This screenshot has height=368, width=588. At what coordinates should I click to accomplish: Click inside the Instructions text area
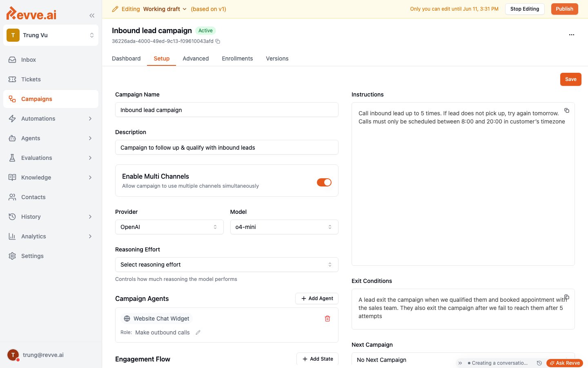[x=463, y=184]
